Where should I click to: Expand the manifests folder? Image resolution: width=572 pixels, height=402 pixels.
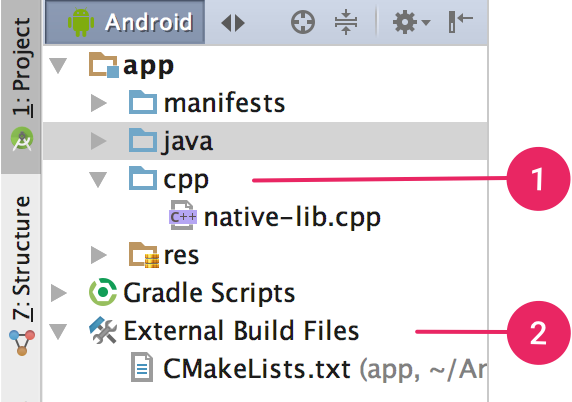pos(98,103)
